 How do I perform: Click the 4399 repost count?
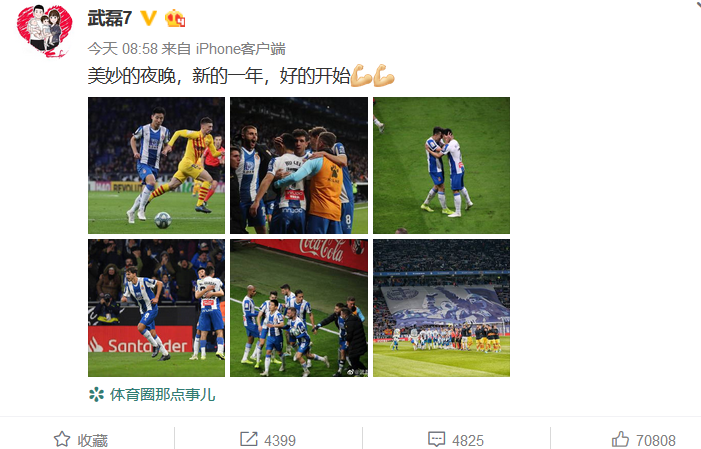pos(280,440)
